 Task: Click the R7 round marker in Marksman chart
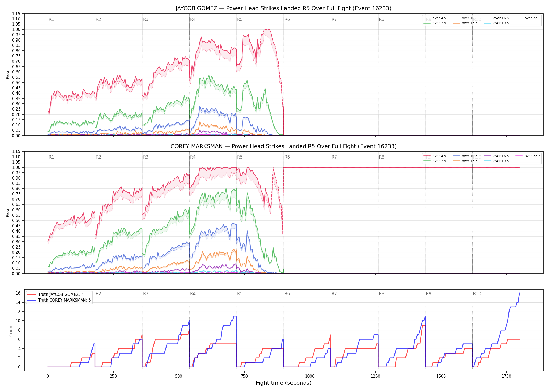tap(334, 157)
